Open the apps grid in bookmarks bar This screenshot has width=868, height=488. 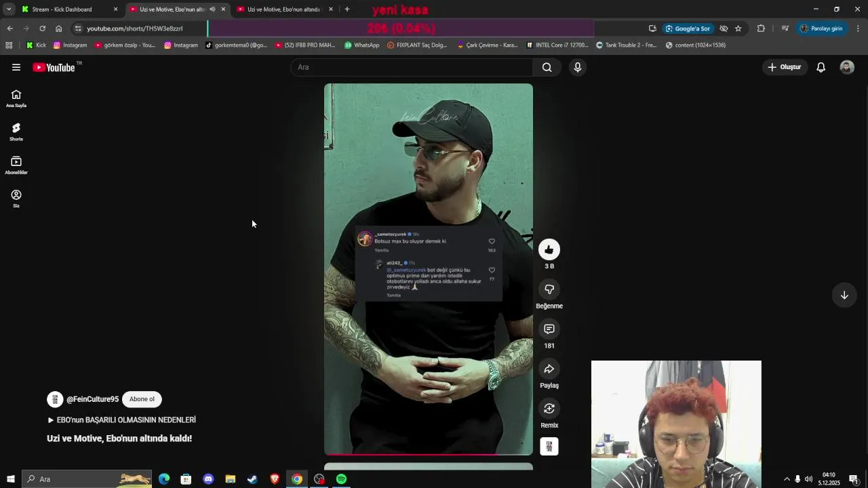[x=9, y=45]
